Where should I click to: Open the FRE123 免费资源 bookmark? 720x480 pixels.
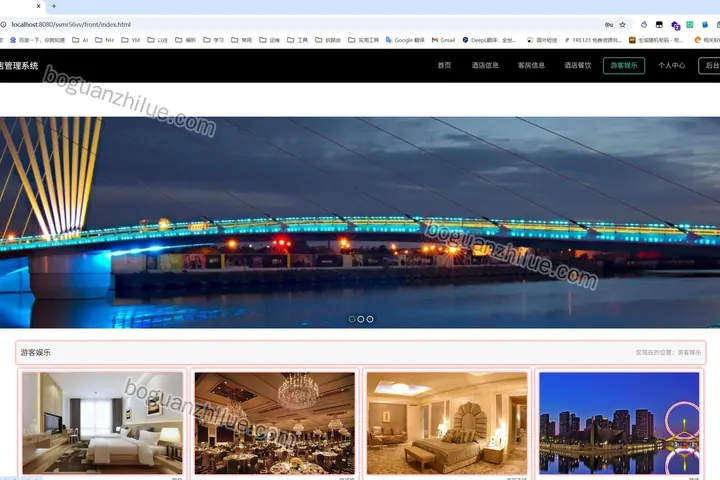593,40
